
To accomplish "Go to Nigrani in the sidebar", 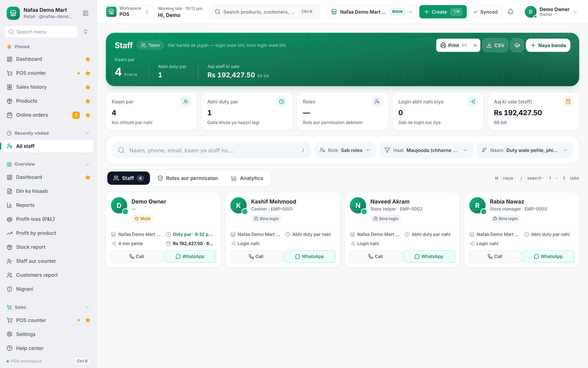I will coord(48,289).
